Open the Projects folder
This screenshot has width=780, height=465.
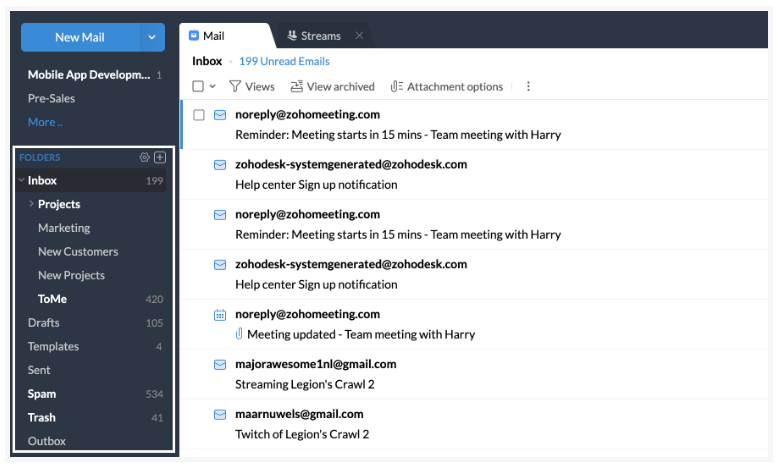tap(59, 204)
